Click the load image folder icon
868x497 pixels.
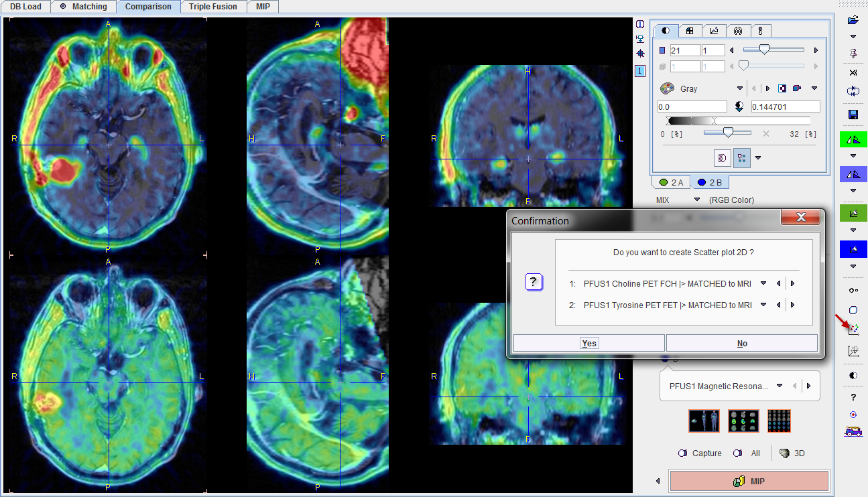point(853,21)
